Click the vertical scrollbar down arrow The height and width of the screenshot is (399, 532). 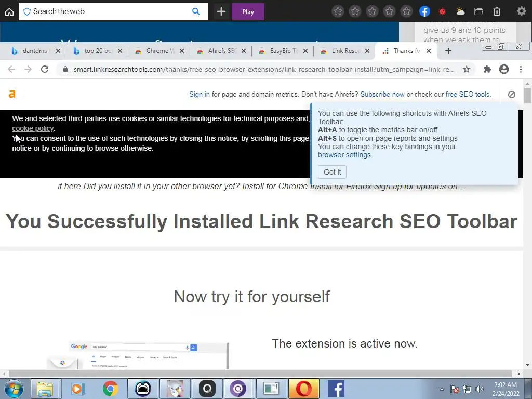pyautogui.click(x=527, y=365)
